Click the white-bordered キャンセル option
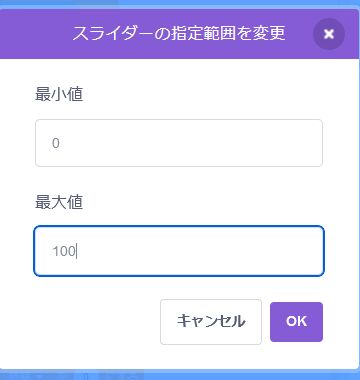 click(x=211, y=322)
